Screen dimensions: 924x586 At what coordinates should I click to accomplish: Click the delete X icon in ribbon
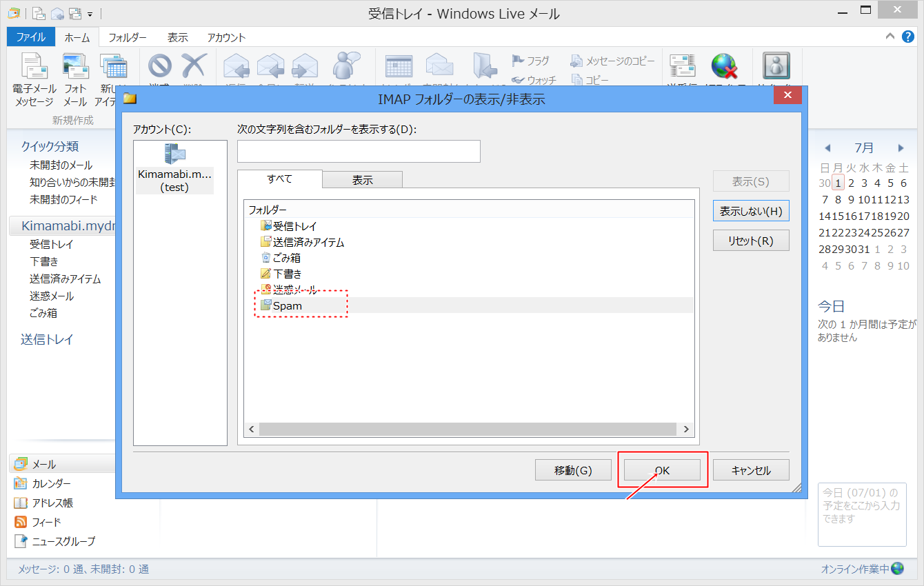coord(194,67)
